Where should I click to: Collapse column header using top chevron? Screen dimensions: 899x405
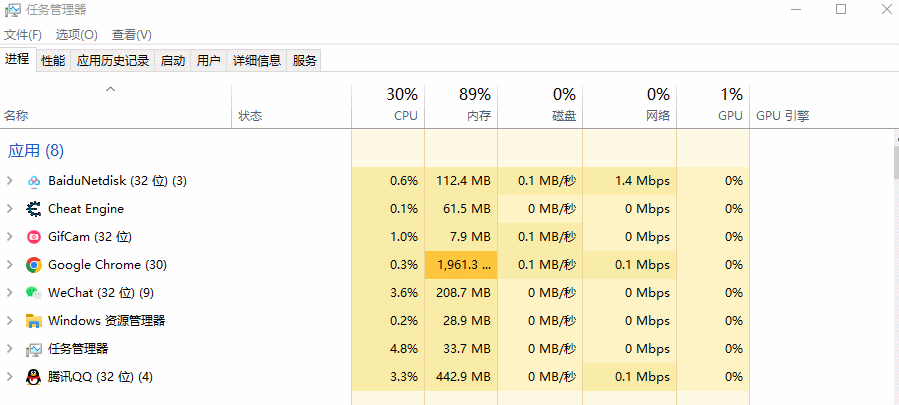(111, 90)
